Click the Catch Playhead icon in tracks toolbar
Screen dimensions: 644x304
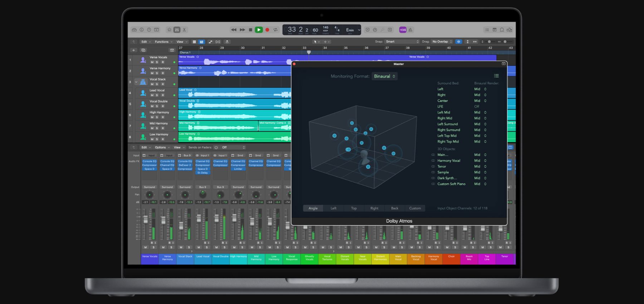coord(227,42)
